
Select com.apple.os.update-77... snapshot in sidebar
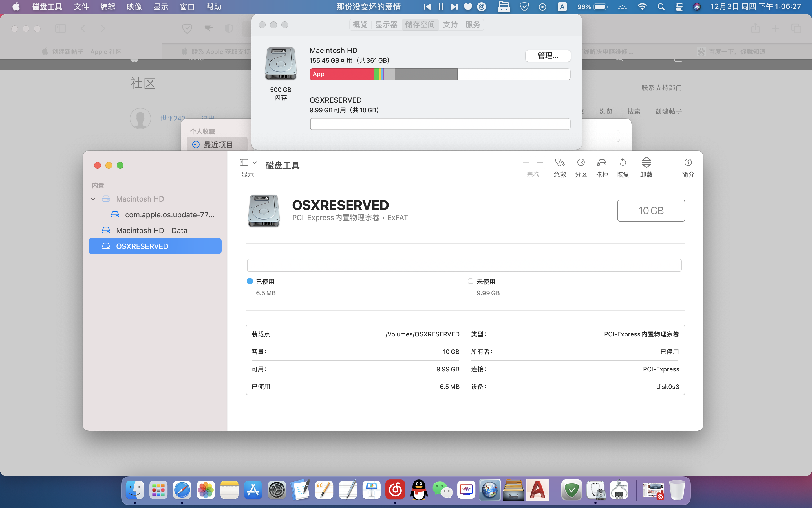[x=155, y=215]
